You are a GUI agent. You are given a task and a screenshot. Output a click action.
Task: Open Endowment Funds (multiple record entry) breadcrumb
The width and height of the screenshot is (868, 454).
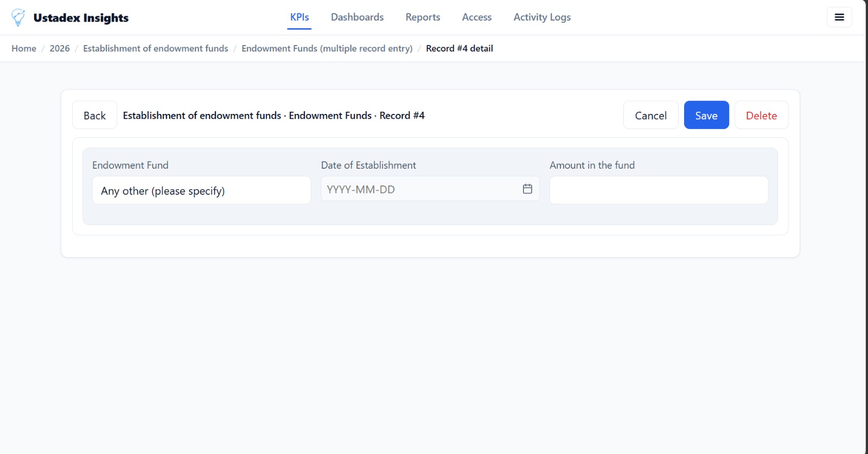327,48
